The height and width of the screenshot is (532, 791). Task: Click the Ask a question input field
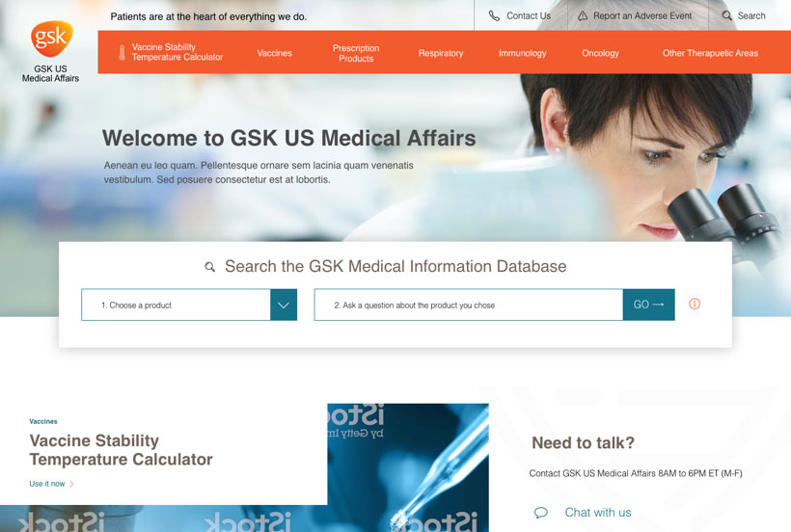click(x=468, y=305)
